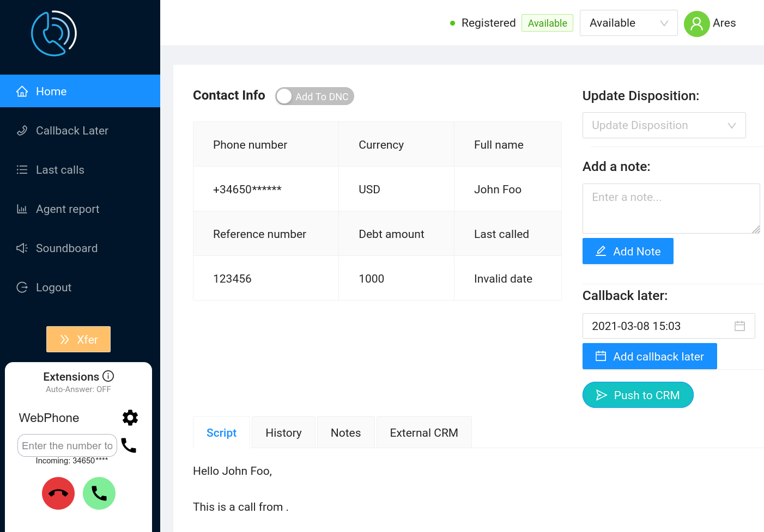The image size is (764, 532).
Task: Open the Available status dropdown
Action: tap(628, 23)
